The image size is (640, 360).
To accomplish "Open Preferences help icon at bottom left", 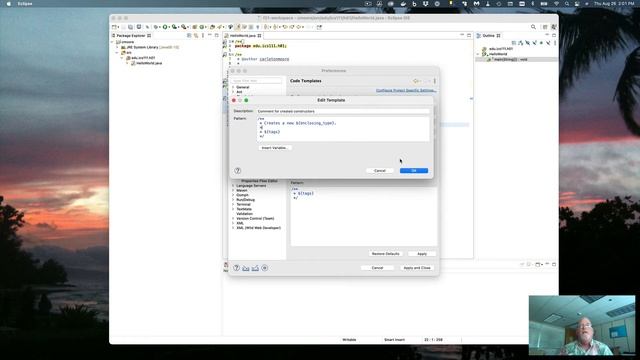I will (236, 268).
